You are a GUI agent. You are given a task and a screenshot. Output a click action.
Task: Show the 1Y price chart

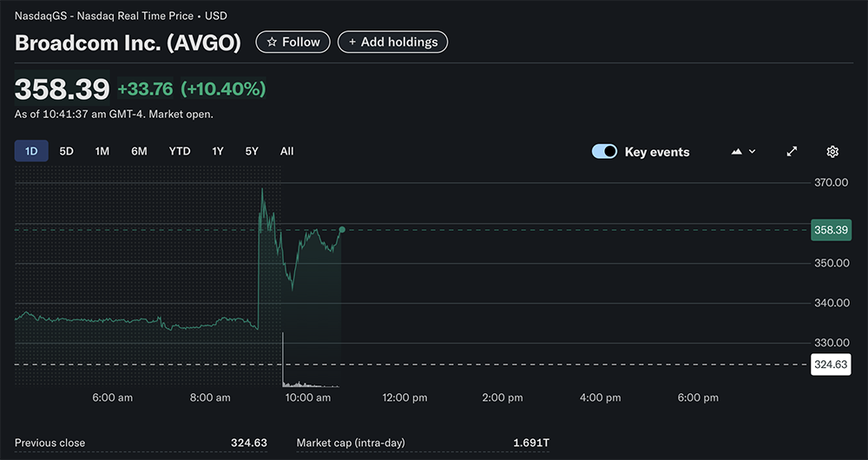218,151
